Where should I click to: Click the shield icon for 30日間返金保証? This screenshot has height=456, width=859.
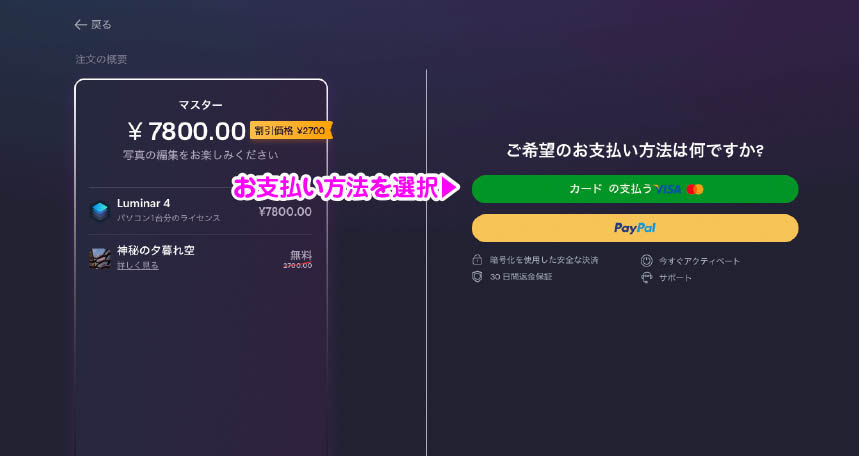(x=477, y=276)
